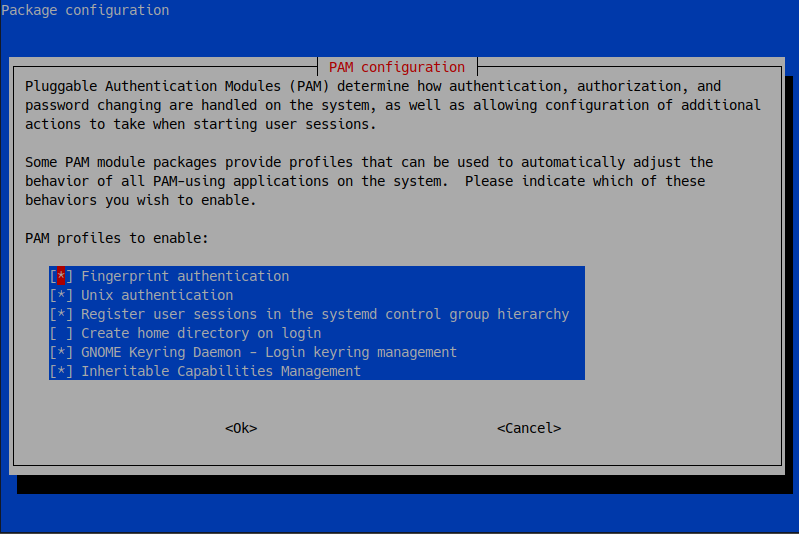Click the Unix authentication label text
The image size is (799, 534).
157,295
